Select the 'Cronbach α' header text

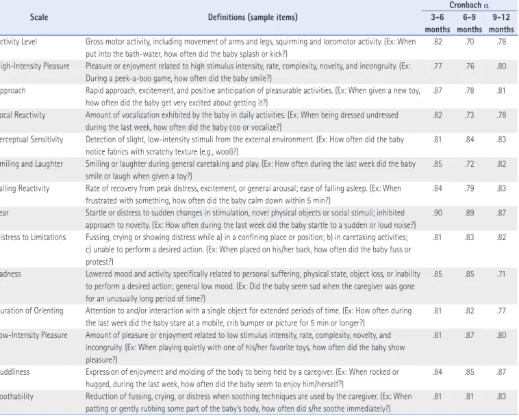pos(469,5)
